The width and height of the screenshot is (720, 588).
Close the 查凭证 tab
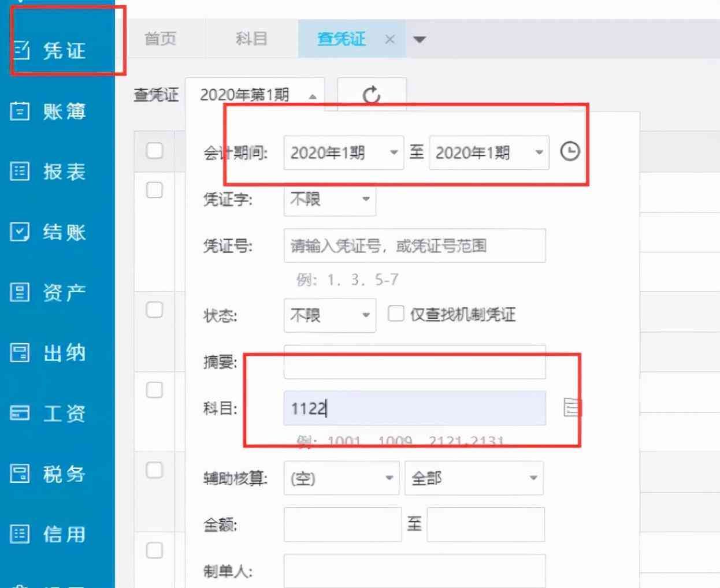tap(390, 39)
